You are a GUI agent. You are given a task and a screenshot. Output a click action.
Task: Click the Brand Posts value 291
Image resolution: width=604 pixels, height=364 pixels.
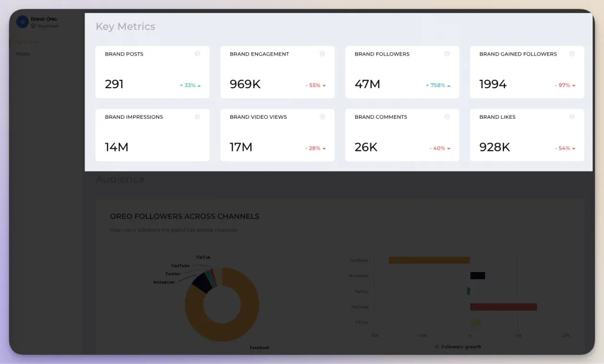(x=114, y=84)
